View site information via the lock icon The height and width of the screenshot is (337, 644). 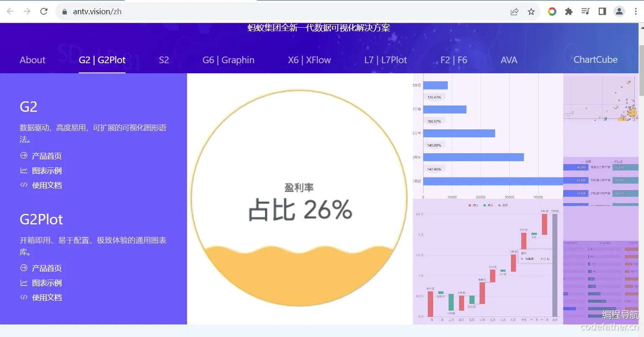64,12
